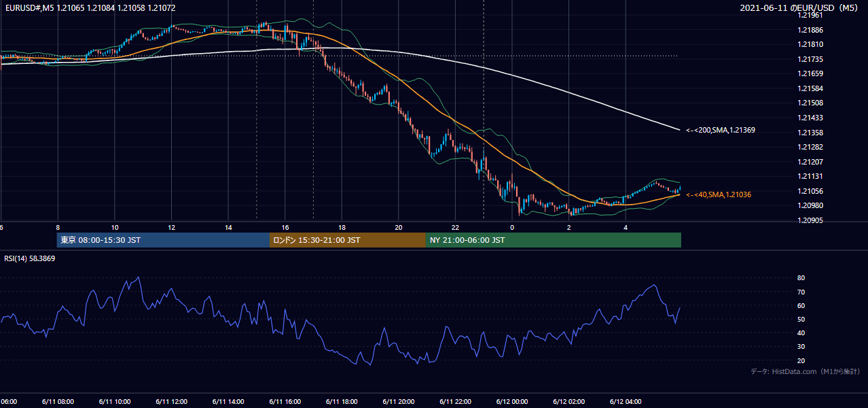The width and height of the screenshot is (868, 408).
Task: Click price axis label 1.21584
Action: pos(810,88)
